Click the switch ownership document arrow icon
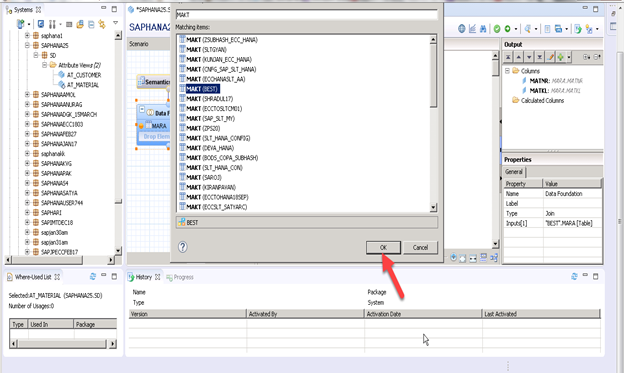Image resolution: width=624 pixels, height=373 pixels. (578, 29)
